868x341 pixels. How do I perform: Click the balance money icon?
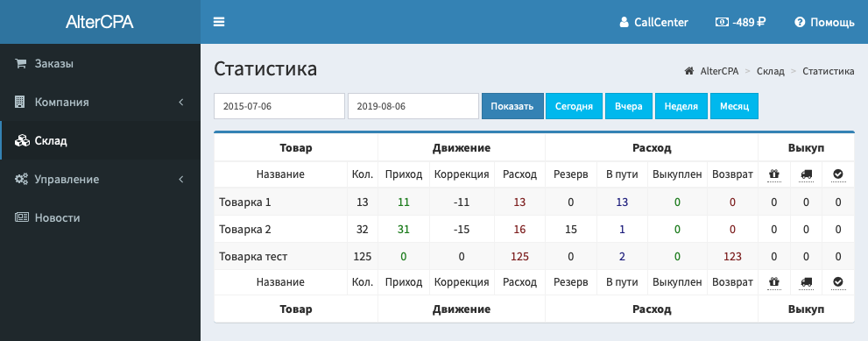tap(722, 22)
